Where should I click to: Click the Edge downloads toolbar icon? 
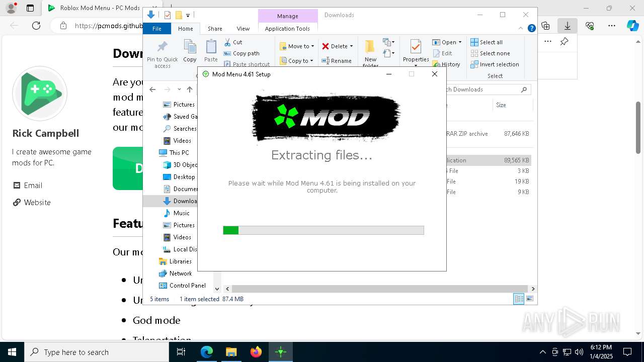(x=568, y=26)
